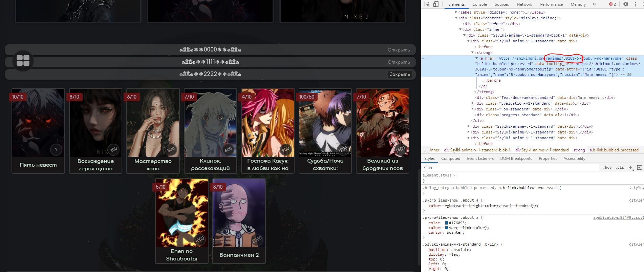Open the 0000 section with Открыть
Screen dimensions: 644x272
tap(399, 50)
